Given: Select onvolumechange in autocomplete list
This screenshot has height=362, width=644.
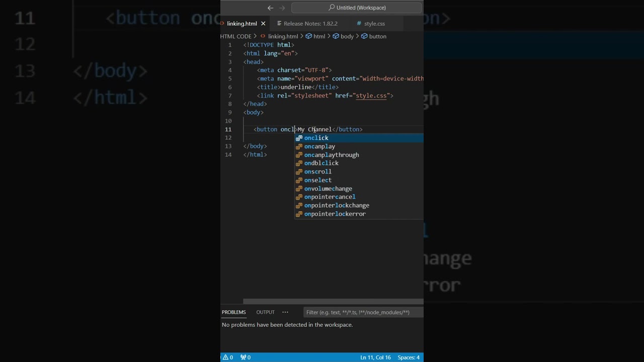Looking at the screenshot, I should (x=328, y=189).
